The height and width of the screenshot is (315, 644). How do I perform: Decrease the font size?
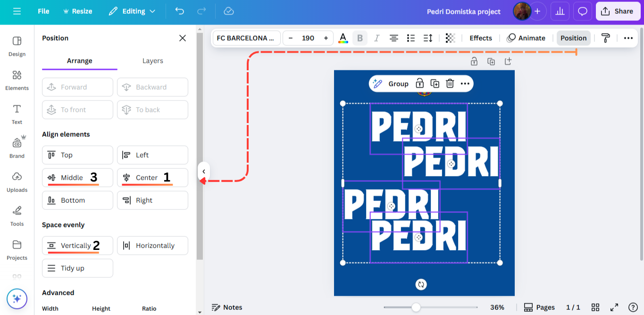[x=291, y=38]
